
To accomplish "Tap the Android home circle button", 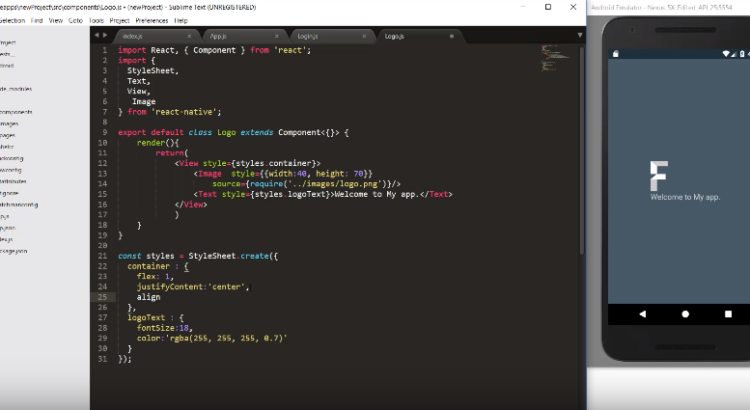I will coord(686,314).
